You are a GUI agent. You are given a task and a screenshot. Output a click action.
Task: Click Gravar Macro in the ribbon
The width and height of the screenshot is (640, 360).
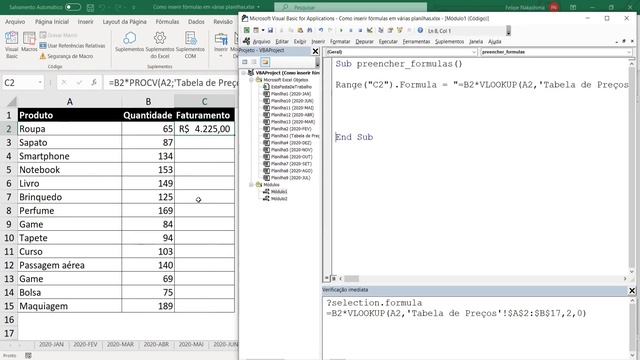click(58, 35)
